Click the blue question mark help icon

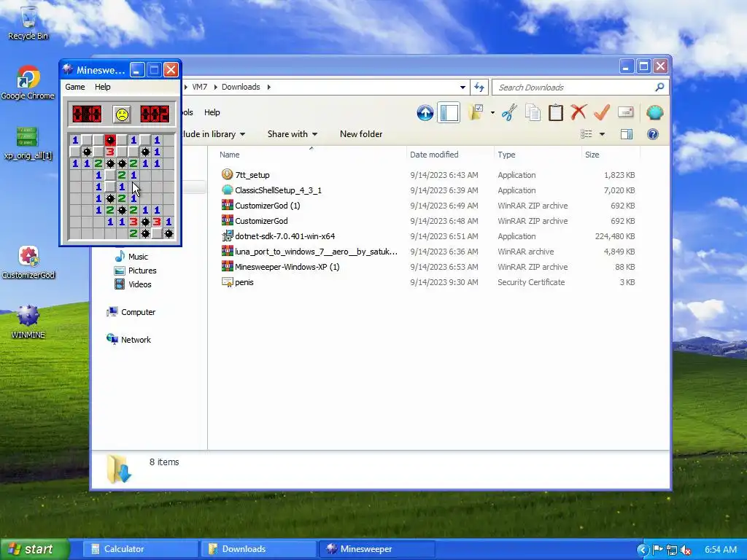click(653, 134)
